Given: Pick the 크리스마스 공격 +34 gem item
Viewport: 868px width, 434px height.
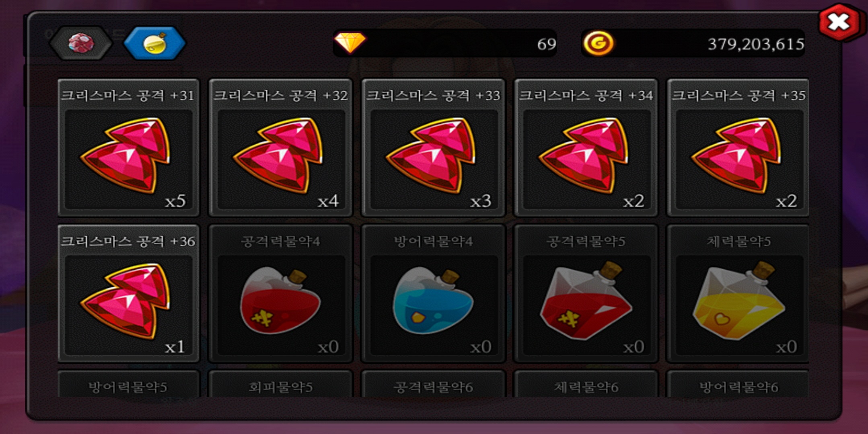Looking at the screenshot, I should 586,148.
